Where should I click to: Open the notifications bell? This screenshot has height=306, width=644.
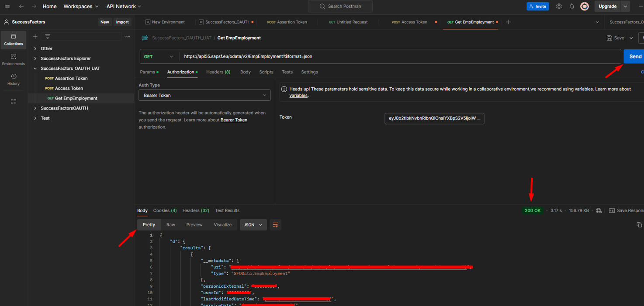(x=571, y=7)
